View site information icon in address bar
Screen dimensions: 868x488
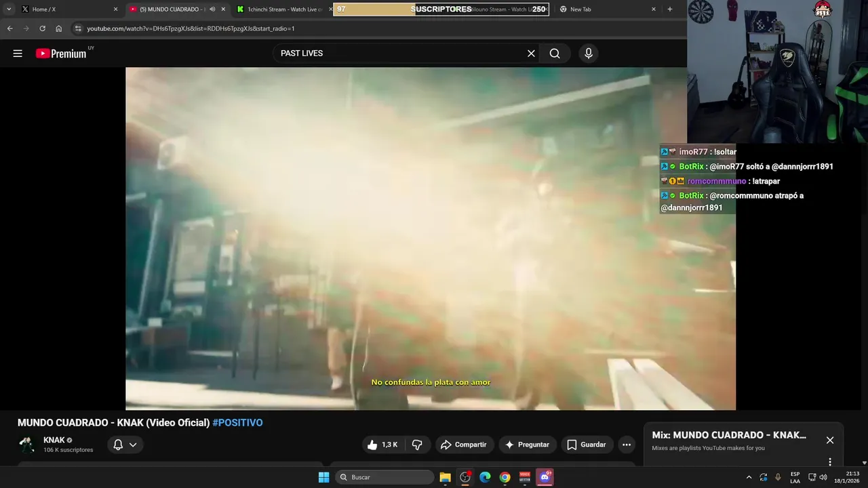[x=78, y=28]
